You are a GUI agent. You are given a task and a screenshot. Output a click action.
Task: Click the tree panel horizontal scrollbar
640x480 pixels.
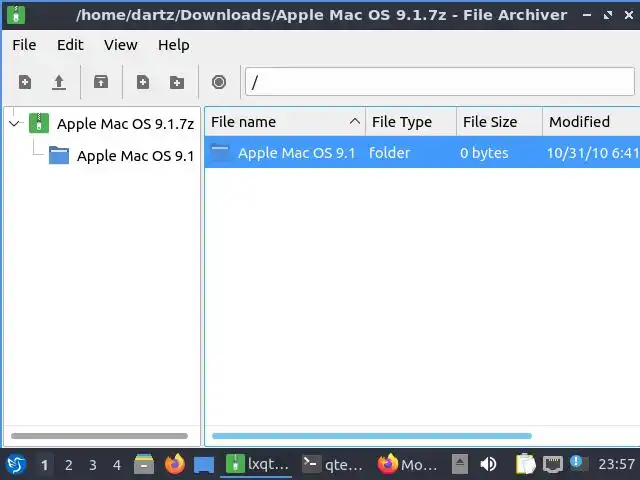[x=100, y=436]
